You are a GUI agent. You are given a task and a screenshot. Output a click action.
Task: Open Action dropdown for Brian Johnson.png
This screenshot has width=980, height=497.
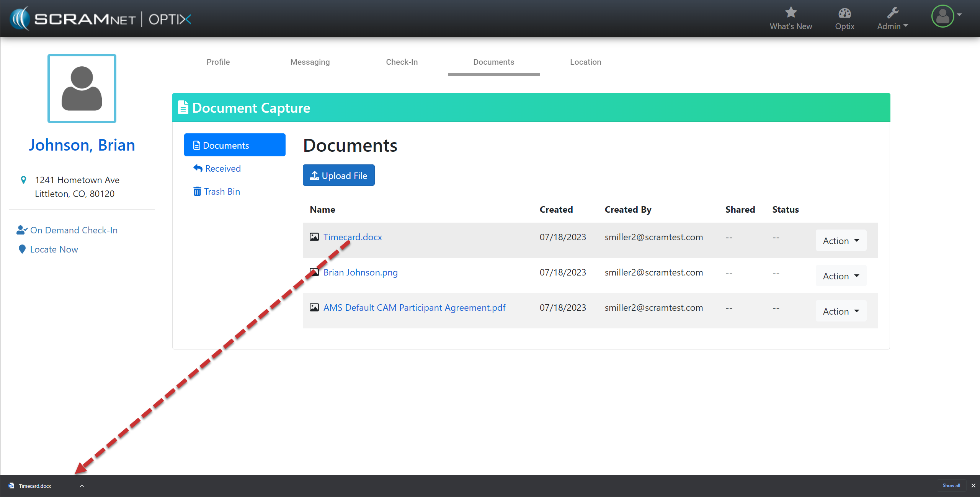click(x=841, y=276)
